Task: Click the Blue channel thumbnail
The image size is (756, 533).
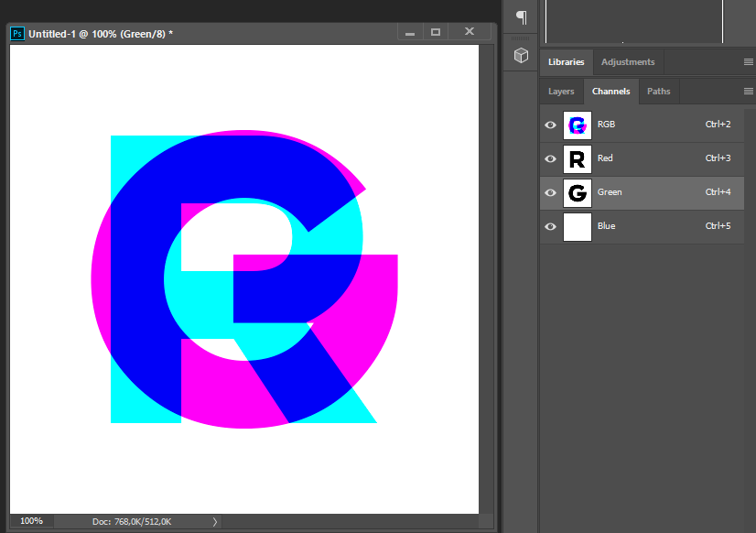Action: pos(578,226)
